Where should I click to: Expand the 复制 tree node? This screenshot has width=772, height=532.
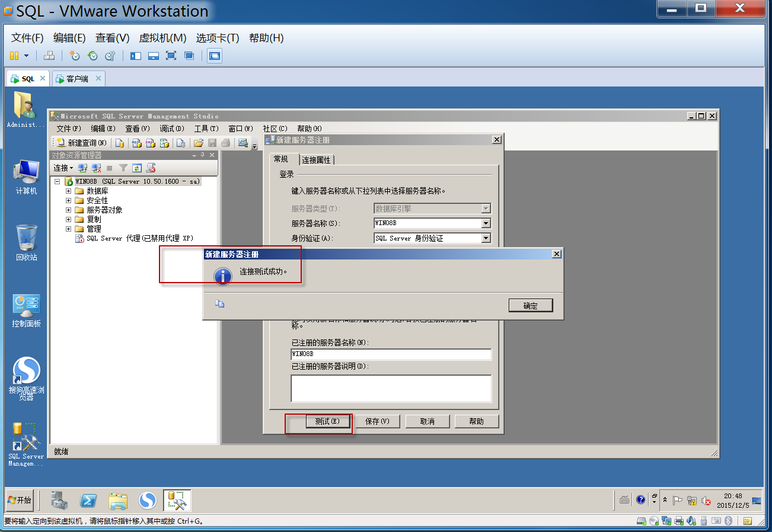coord(68,220)
